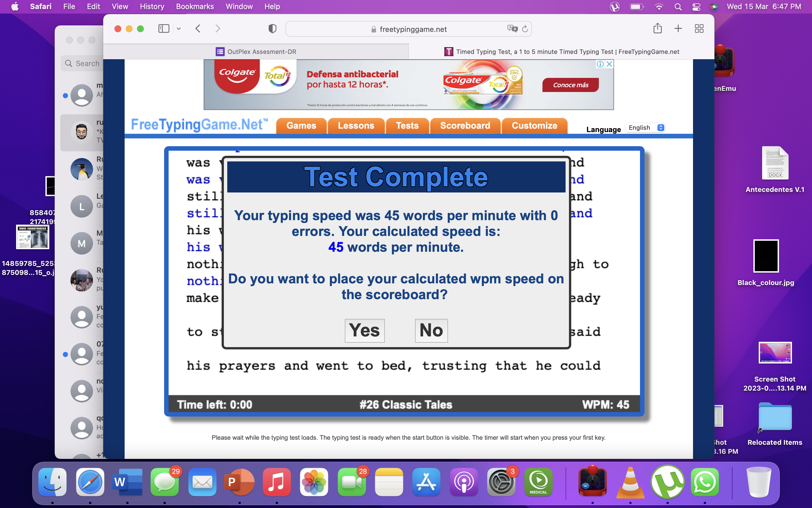Open the Apple menu
This screenshot has height=508, width=812.
[15, 6]
